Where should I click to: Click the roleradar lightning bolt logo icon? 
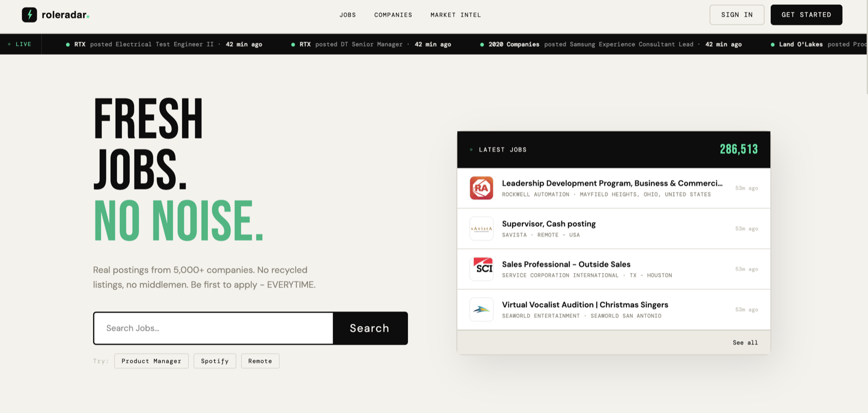pyautogui.click(x=29, y=15)
